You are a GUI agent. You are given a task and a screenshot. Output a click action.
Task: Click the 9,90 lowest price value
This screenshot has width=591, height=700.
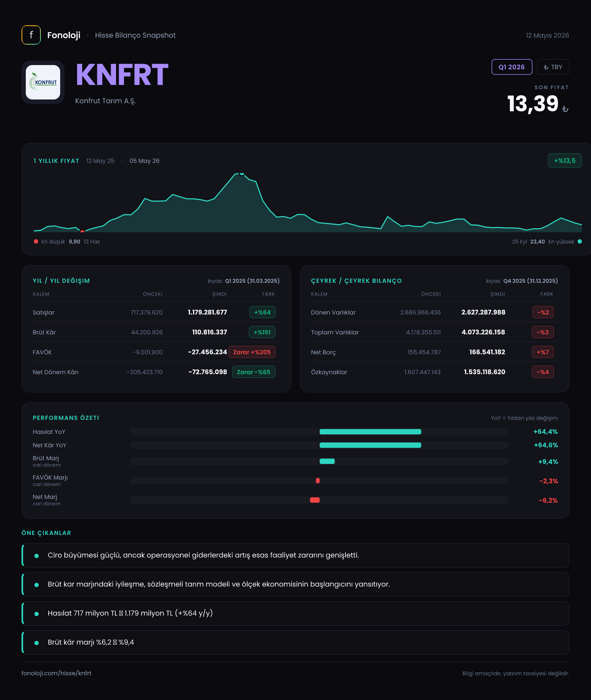[74, 241]
